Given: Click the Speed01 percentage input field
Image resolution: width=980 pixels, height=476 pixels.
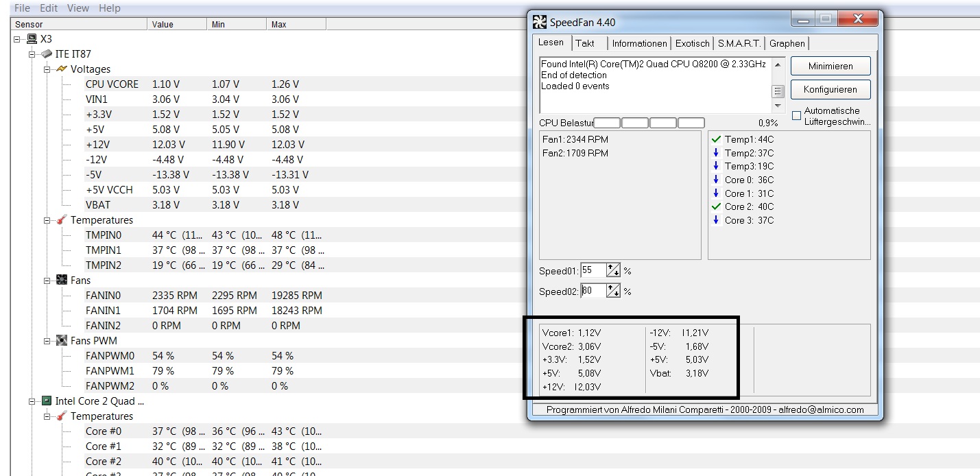Looking at the screenshot, I should click(x=593, y=271).
